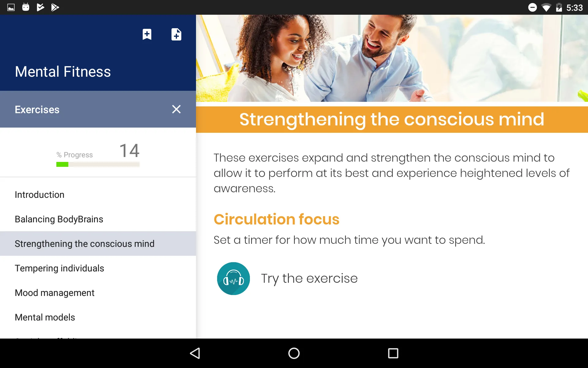Screen dimensions: 588x368
Task: Click the bookmark with plus icon
Action: click(x=147, y=34)
